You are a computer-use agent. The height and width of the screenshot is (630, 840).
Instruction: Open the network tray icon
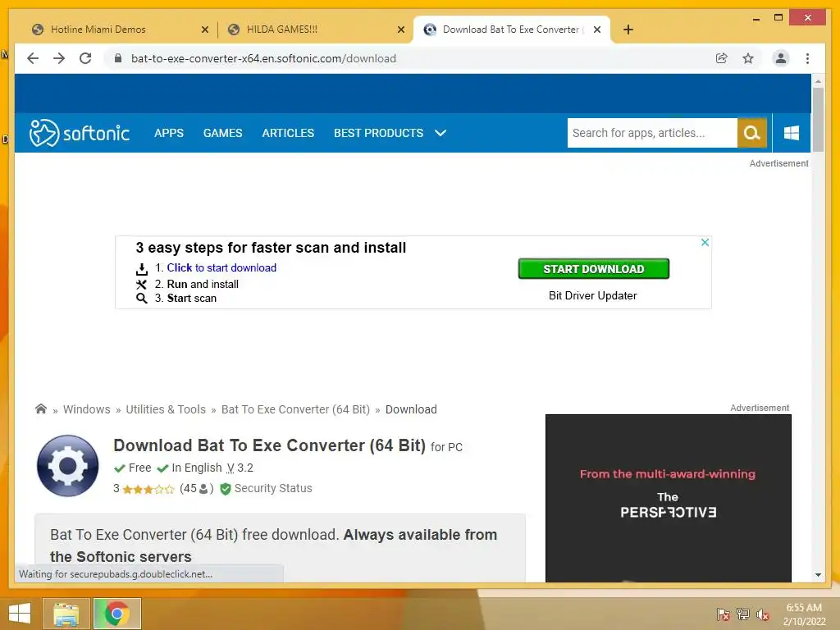coord(742,614)
